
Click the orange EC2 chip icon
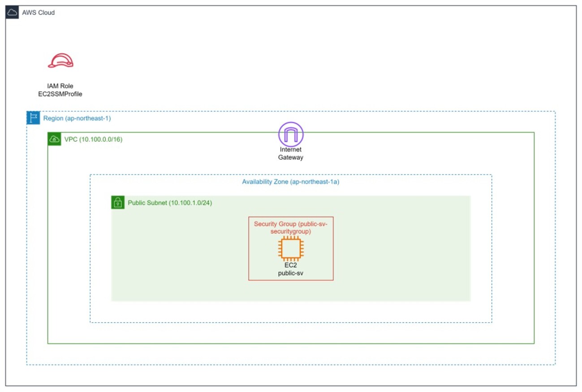click(x=291, y=249)
